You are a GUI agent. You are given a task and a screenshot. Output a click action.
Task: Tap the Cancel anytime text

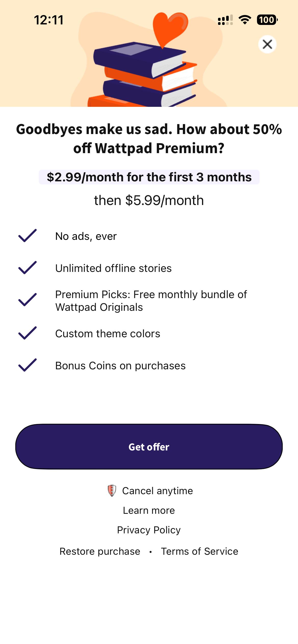click(x=157, y=491)
